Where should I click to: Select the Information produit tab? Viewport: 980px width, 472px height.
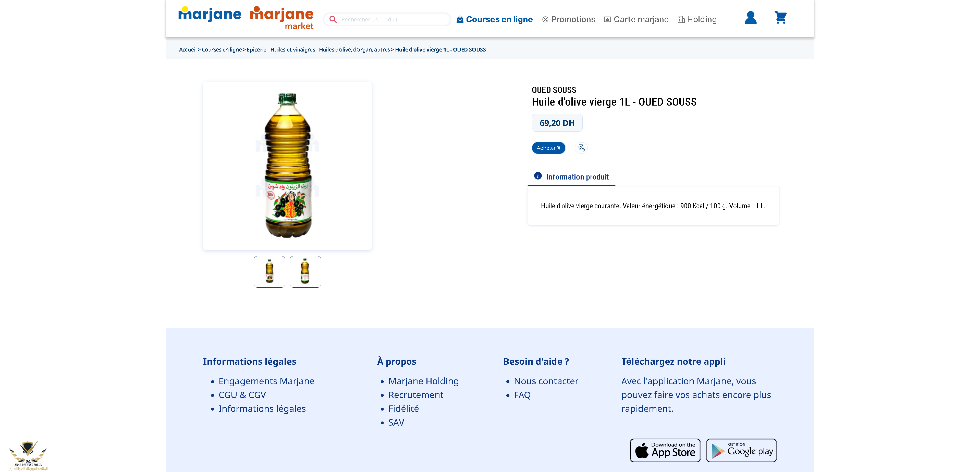click(571, 177)
